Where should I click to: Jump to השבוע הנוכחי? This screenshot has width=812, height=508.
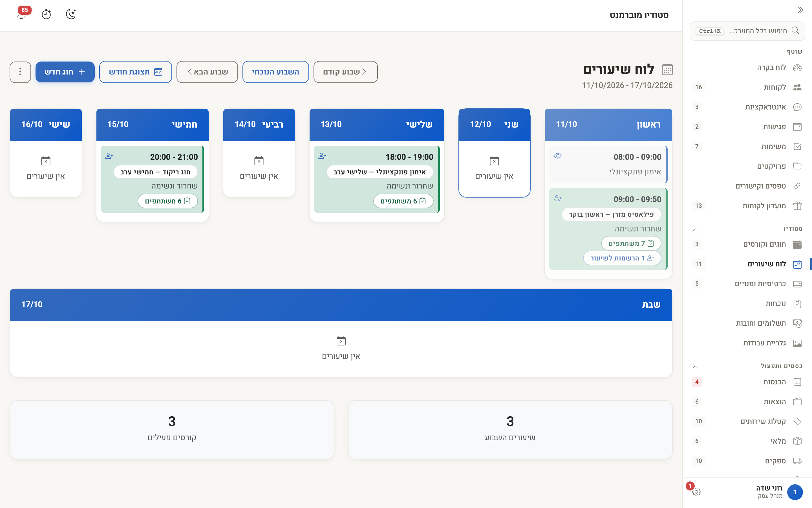[275, 72]
